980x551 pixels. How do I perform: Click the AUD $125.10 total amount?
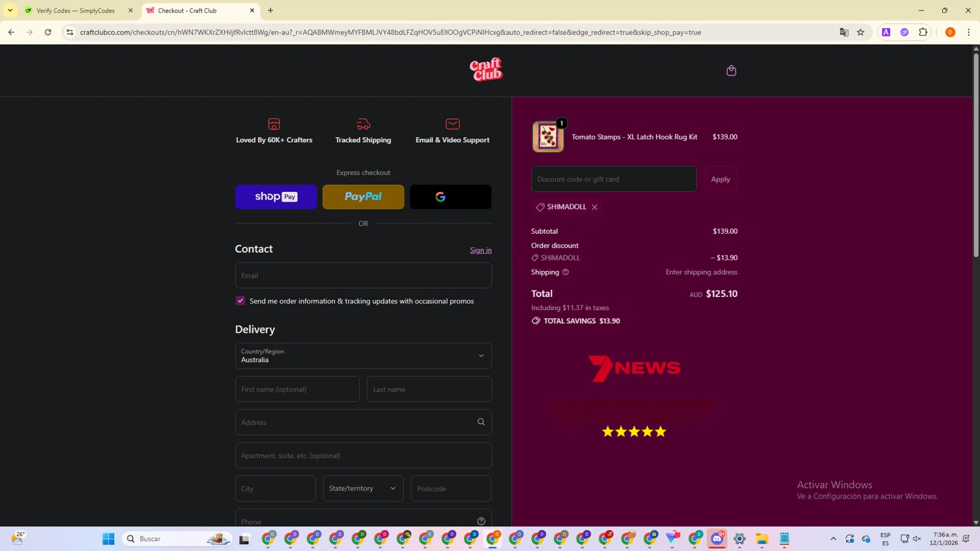[x=713, y=294]
